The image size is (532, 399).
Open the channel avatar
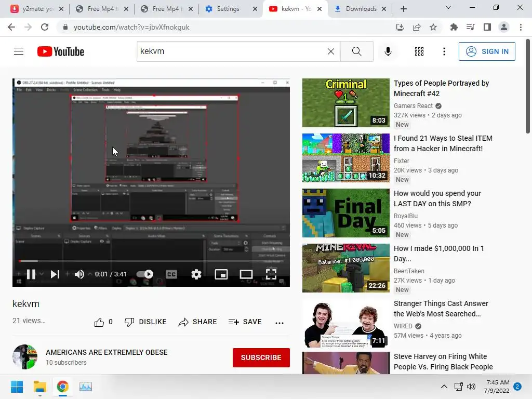25,357
